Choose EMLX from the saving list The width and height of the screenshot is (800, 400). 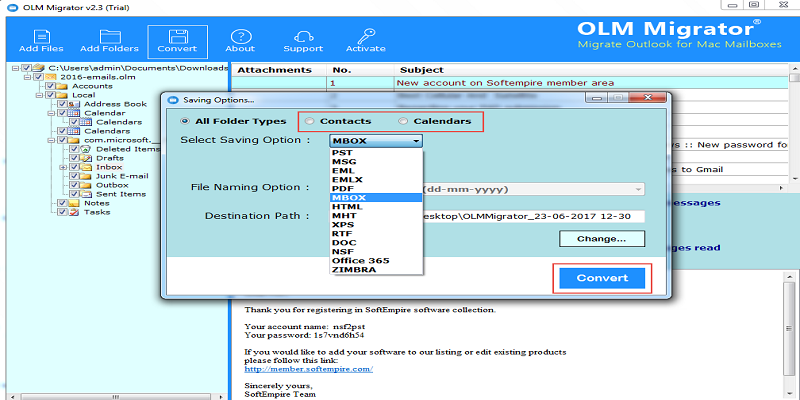(376, 180)
